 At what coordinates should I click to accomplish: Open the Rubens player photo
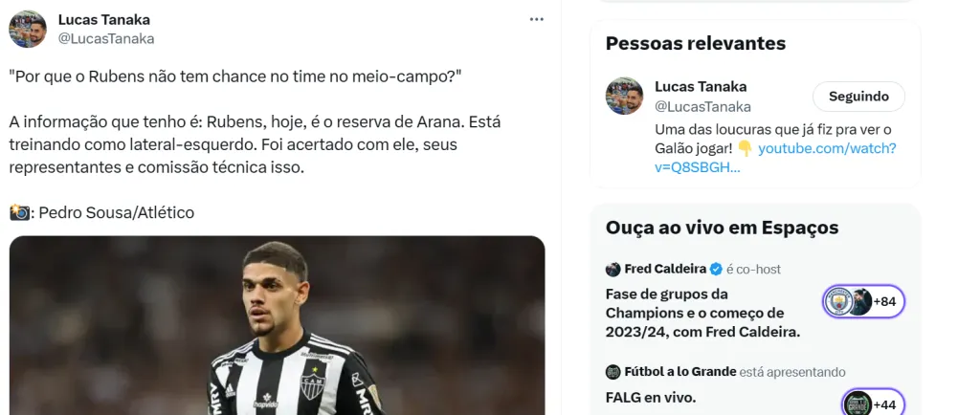tap(278, 325)
